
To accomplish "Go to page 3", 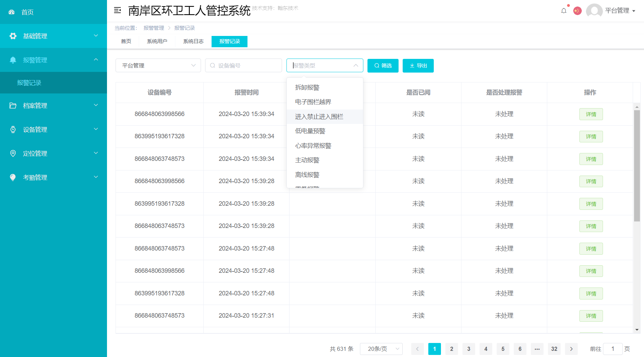I will pyautogui.click(x=469, y=349).
